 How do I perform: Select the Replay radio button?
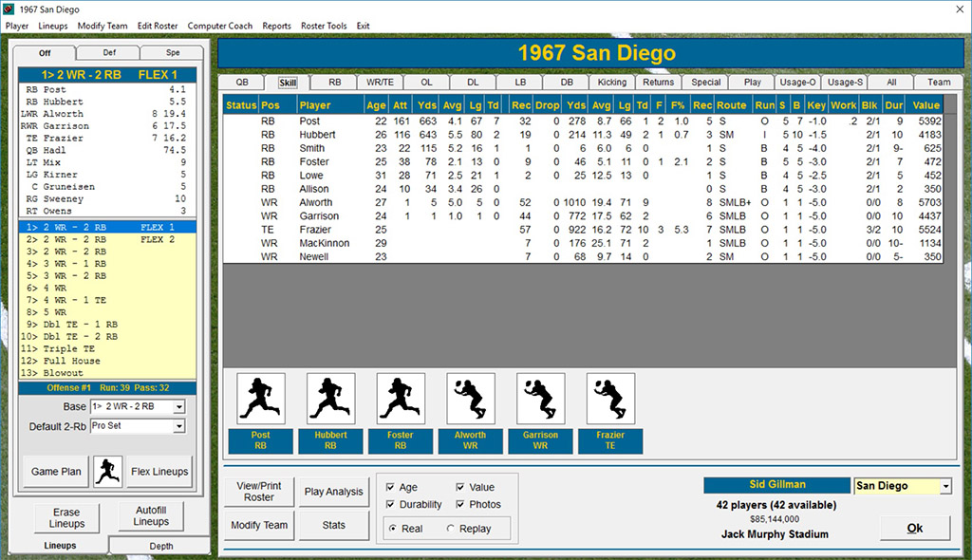point(451,528)
